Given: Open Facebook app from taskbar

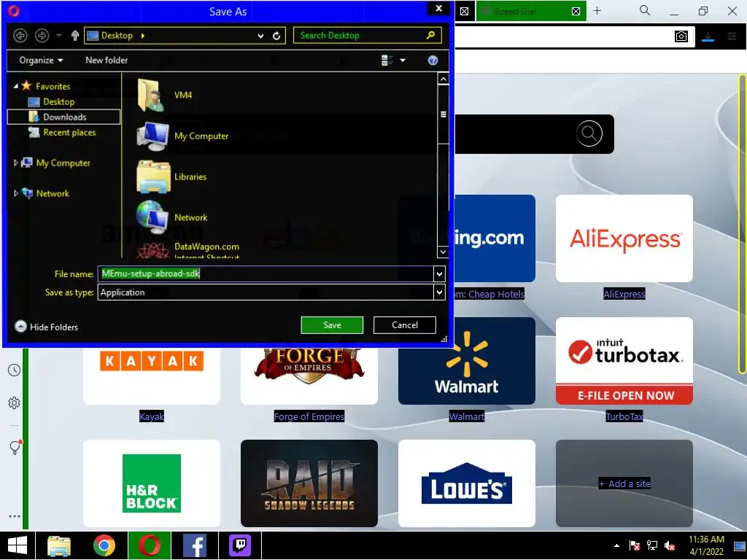Looking at the screenshot, I should 194,545.
